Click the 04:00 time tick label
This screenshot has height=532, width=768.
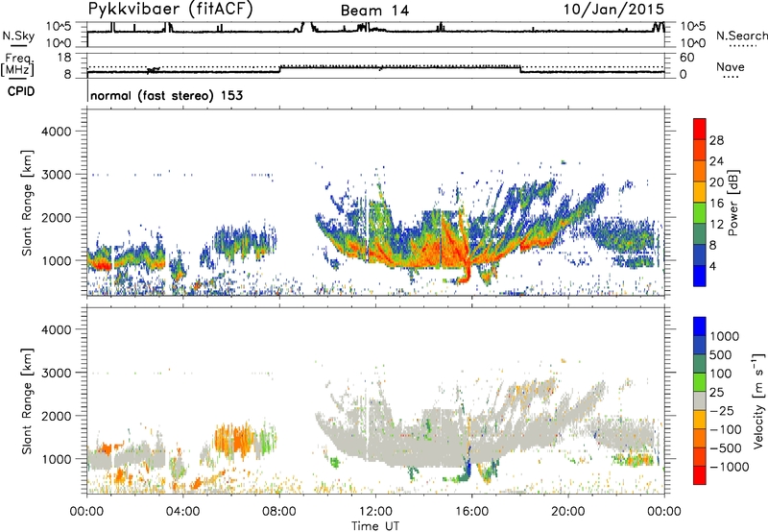(182, 512)
